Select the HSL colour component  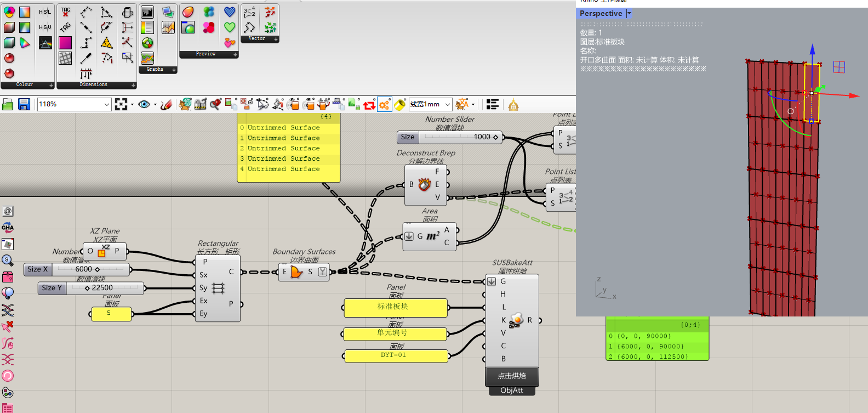45,12
